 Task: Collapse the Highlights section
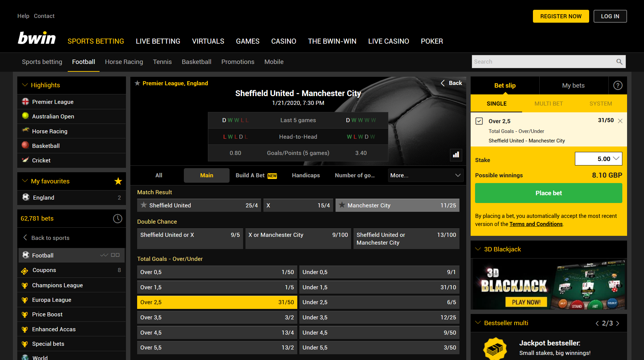tap(25, 85)
